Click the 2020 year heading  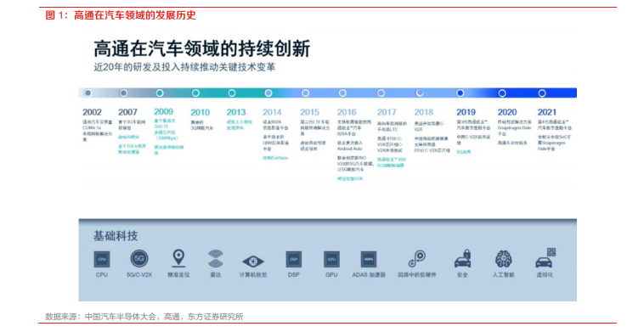[507, 112]
